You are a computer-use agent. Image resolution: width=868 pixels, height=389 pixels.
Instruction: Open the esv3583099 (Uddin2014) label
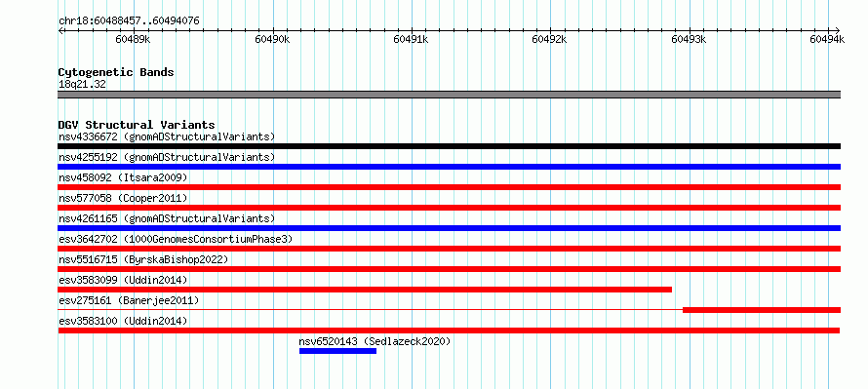coord(123,280)
